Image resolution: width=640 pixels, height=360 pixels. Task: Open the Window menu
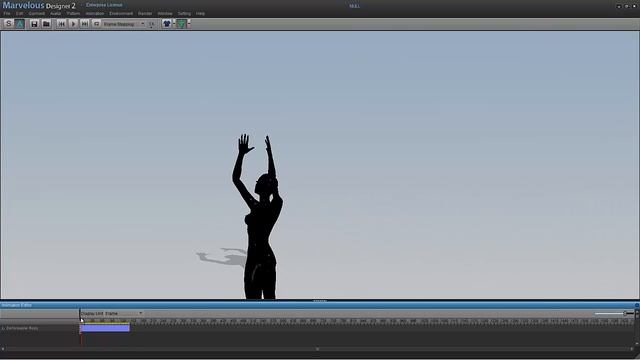165,13
